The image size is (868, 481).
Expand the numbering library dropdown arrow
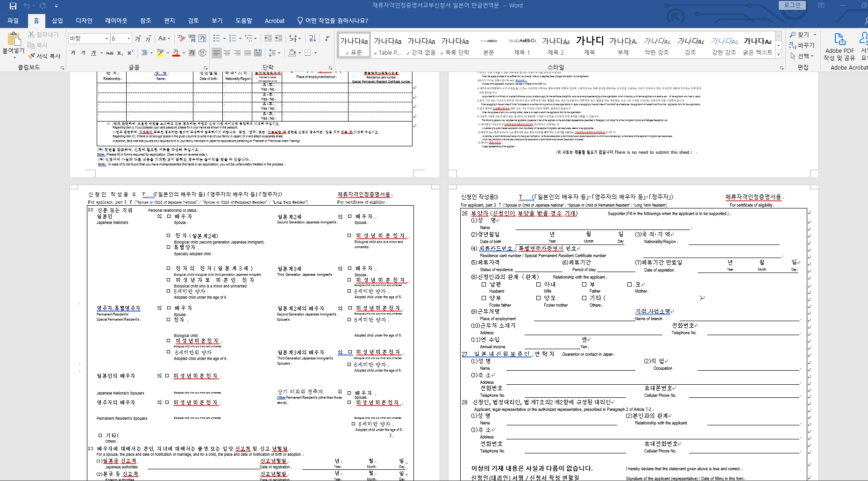click(x=241, y=38)
